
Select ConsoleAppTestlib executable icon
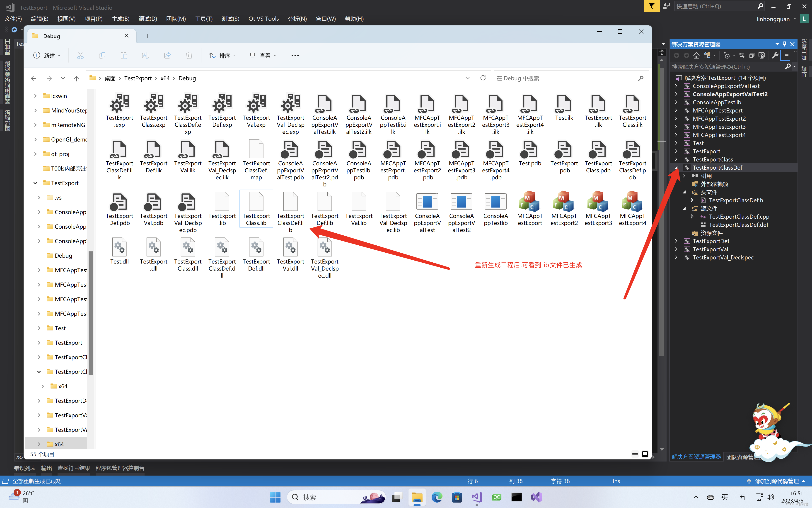coord(495,202)
